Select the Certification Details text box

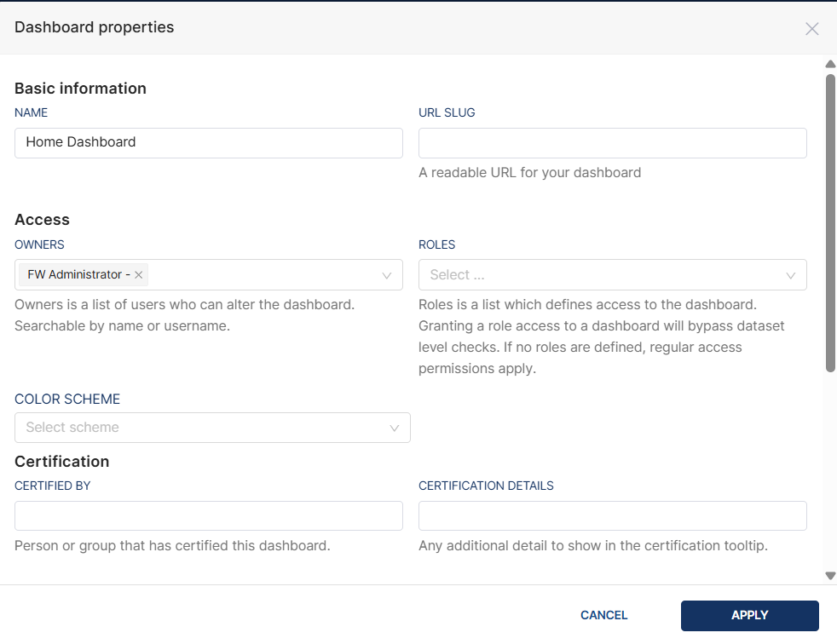coord(612,515)
